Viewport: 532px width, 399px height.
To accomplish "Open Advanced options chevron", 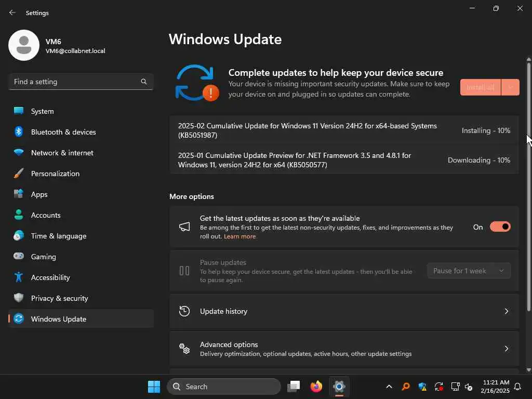I will tap(506, 349).
